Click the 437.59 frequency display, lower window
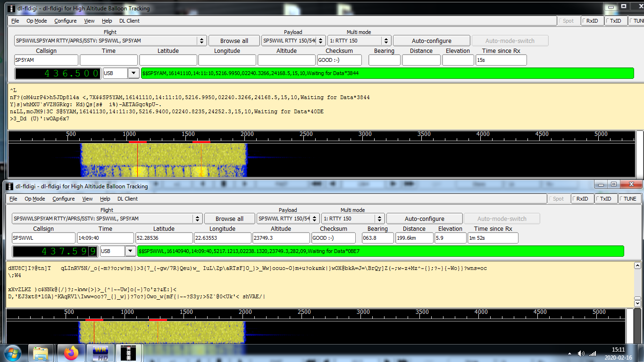 (x=55, y=251)
